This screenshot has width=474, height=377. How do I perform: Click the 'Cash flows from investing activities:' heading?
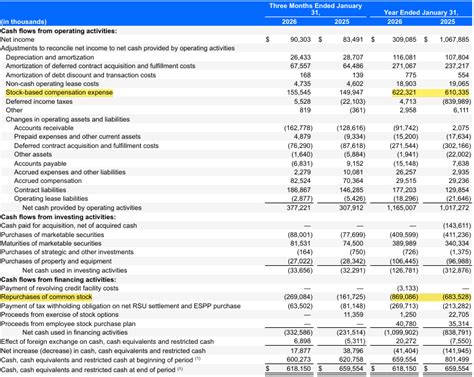tap(58, 217)
